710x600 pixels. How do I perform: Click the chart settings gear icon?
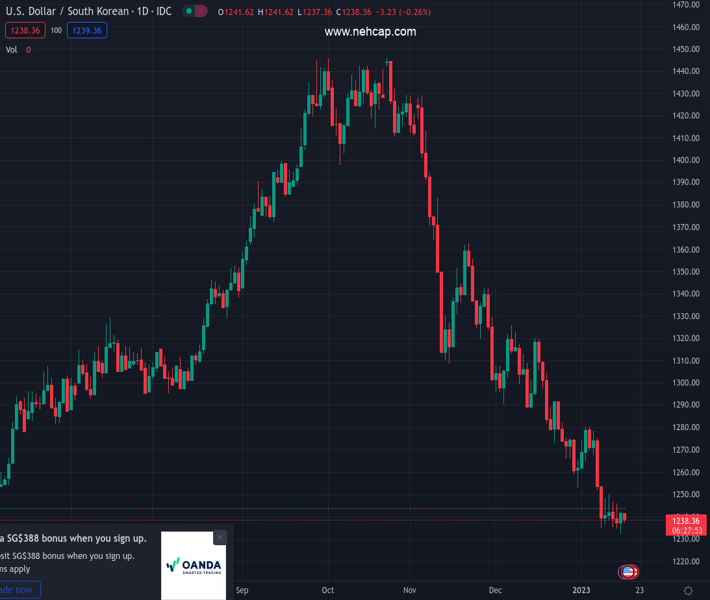point(688,591)
